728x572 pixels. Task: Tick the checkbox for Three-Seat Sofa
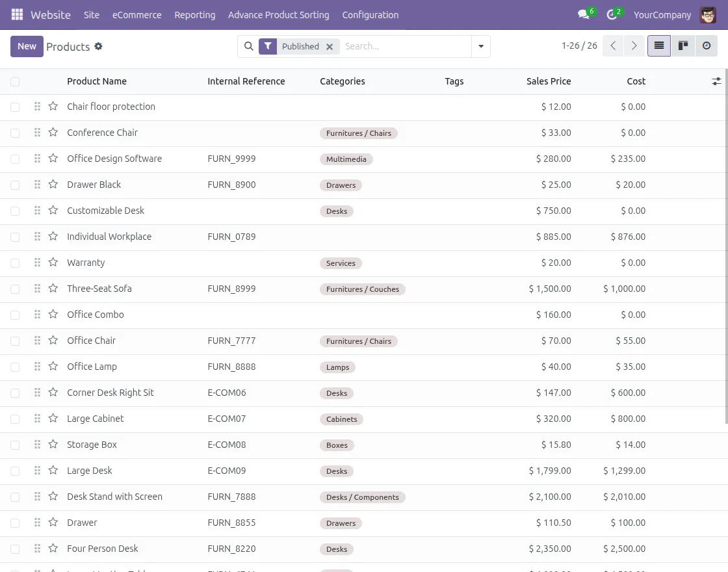[x=15, y=289]
